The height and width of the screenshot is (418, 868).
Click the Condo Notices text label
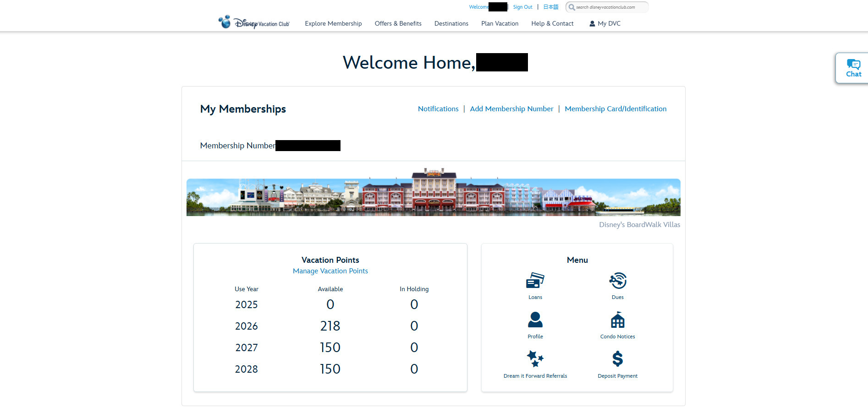click(617, 337)
